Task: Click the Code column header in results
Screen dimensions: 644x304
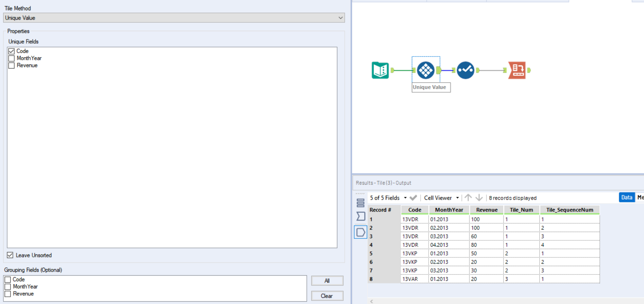Action: (415, 210)
